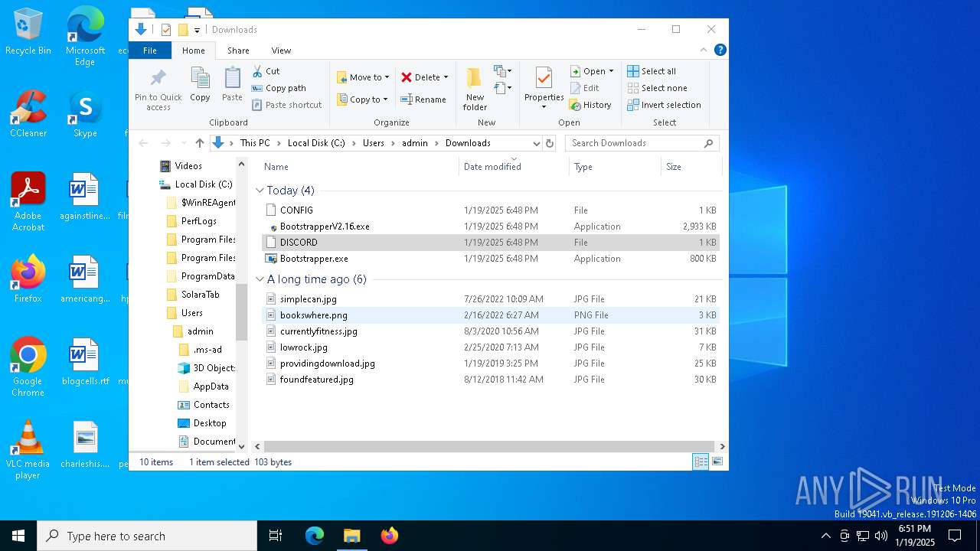Click the Edit ribbon button
Image resolution: width=980 pixels, height=551 pixels.
584,88
